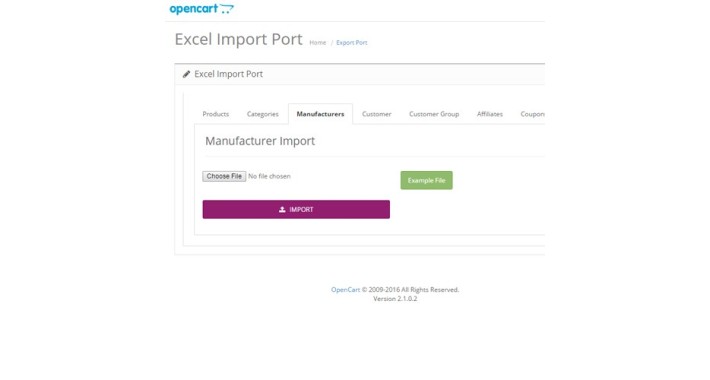Click the No file chosen label
The width and height of the screenshot is (710, 380).
click(269, 176)
